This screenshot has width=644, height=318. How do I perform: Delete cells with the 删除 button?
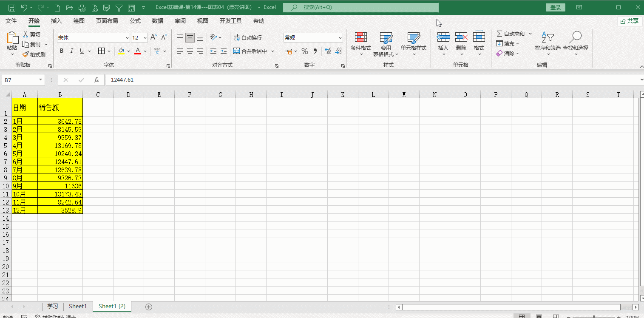(461, 44)
